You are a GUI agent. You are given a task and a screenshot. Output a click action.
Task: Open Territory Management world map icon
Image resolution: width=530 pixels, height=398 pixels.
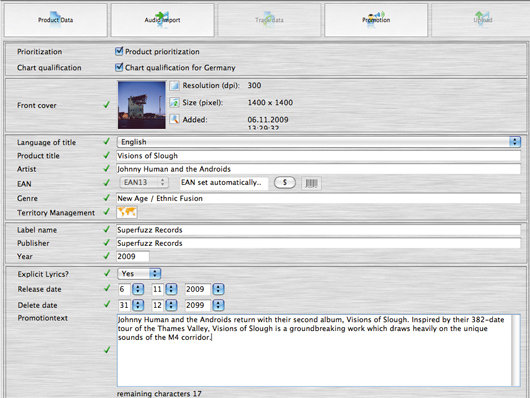127,212
